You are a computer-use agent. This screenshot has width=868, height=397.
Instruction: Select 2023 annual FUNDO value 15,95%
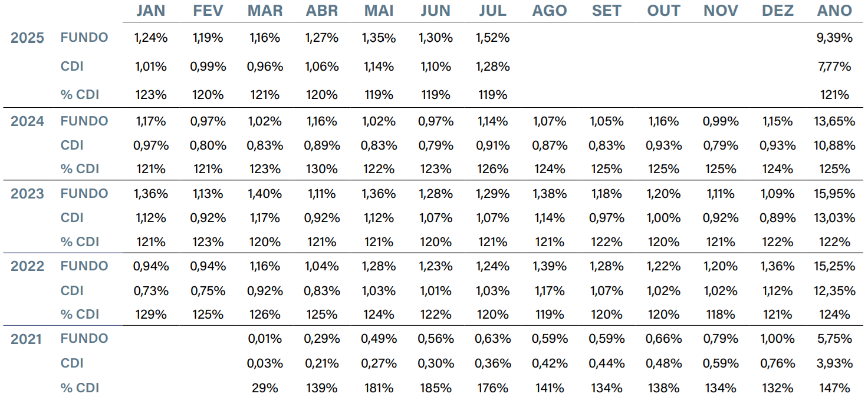(833, 193)
